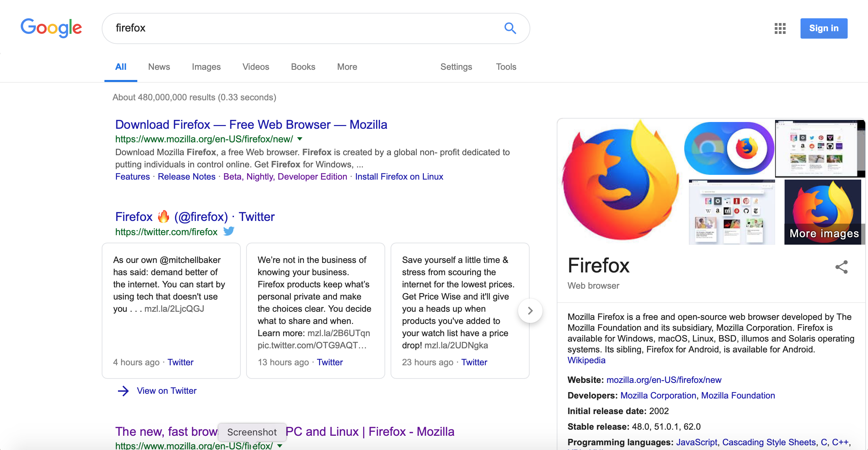This screenshot has height=450, width=868.
Task: Open the More search categories menu
Action: tap(347, 67)
